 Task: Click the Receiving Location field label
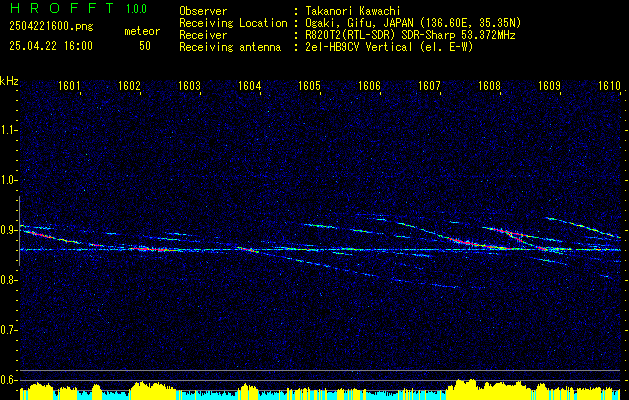(233, 23)
